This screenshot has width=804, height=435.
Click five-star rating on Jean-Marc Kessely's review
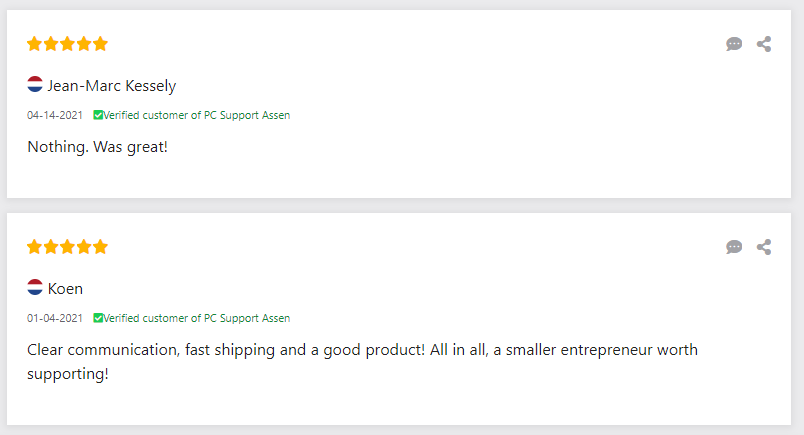(x=67, y=44)
